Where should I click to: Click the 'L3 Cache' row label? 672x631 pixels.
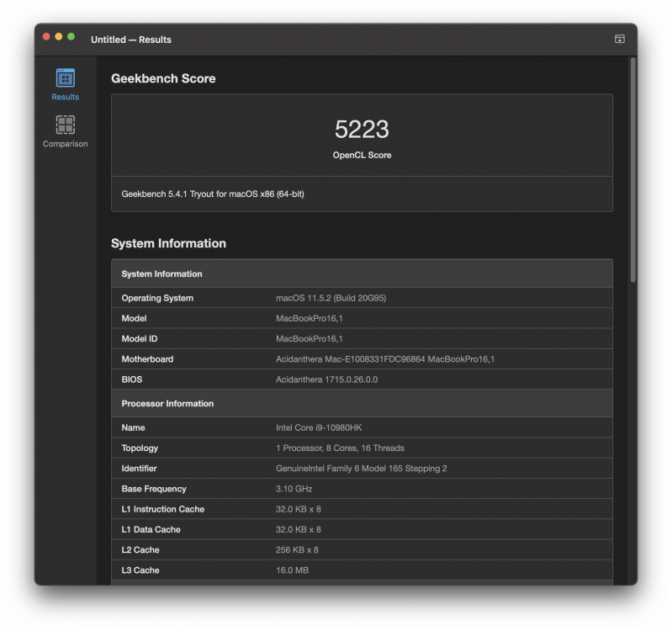[x=140, y=570]
